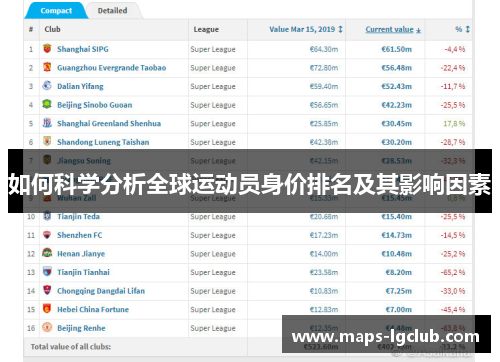The width and height of the screenshot is (500, 362).
Task: Open the Shenzhen FC club link
Action: click(x=80, y=235)
